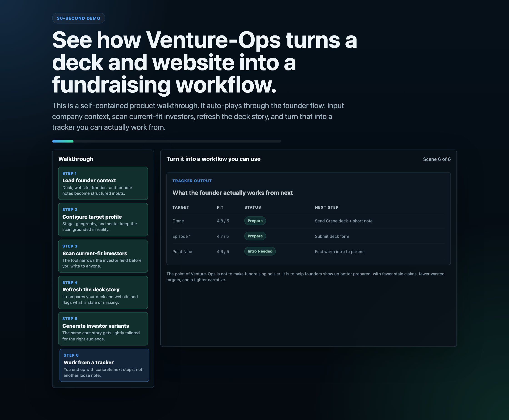Click 'Send Crane deck + short note'
509x420 pixels.
[x=344, y=221]
